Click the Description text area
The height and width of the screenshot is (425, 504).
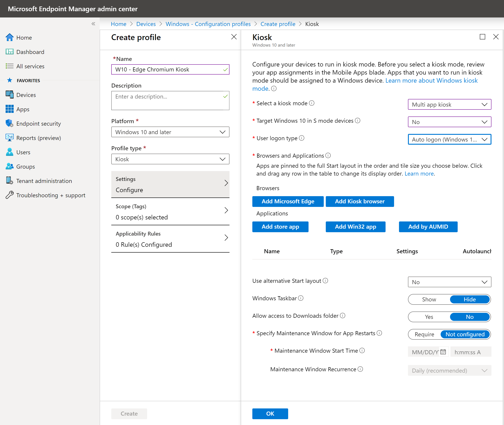click(170, 101)
